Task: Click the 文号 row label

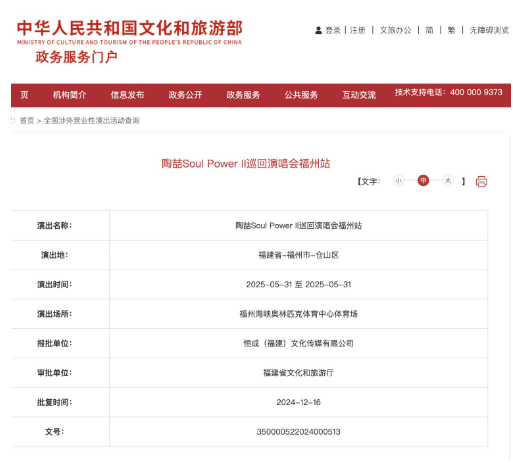Action: [54, 432]
